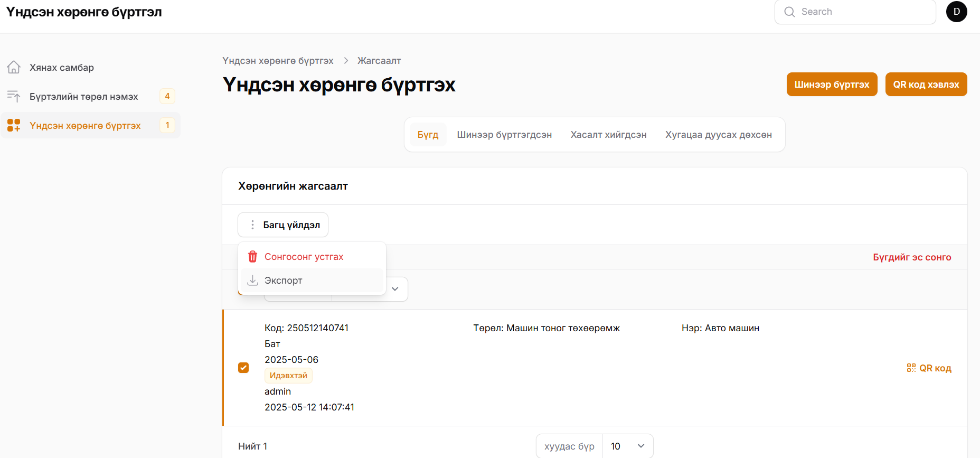Click the magnifier icon in the search bar
The width and height of the screenshot is (980, 458).
[789, 12]
